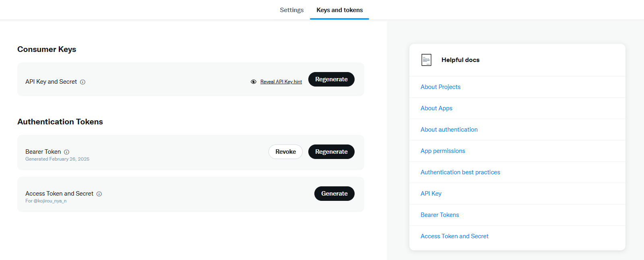This screenshot has height=260, width=644.
Task: Regenerate the API Key and Secret
Action: click(331, 79)
